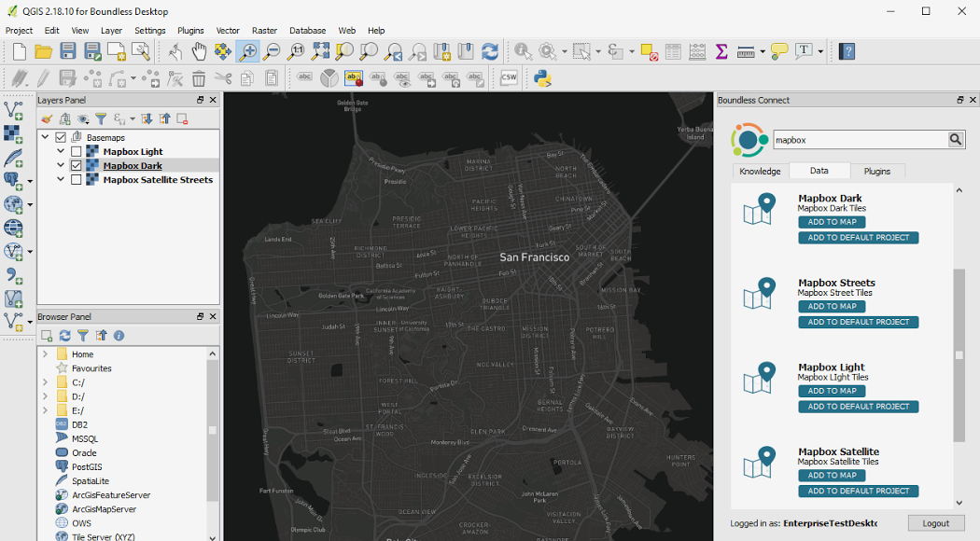Expand the Home folder in Browser Panel
Viewport: 980px width, 541px height.
click(45, 354)
